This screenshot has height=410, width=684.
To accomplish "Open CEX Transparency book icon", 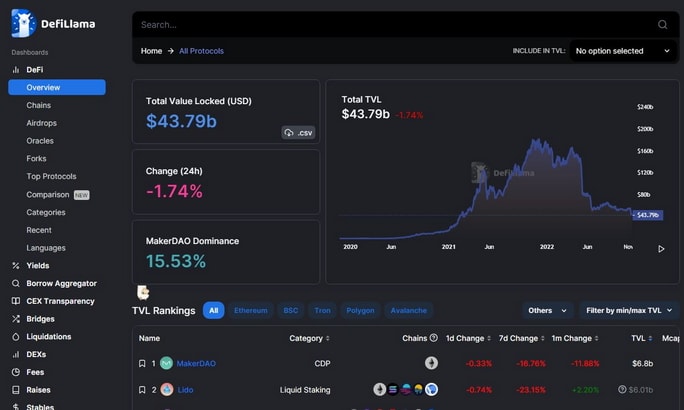I will [16, 301].
